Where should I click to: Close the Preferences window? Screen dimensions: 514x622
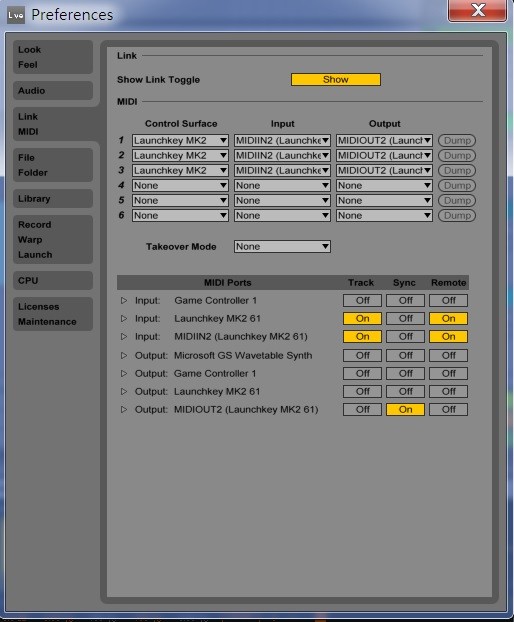pyautogui.click(x=478, y=10)
